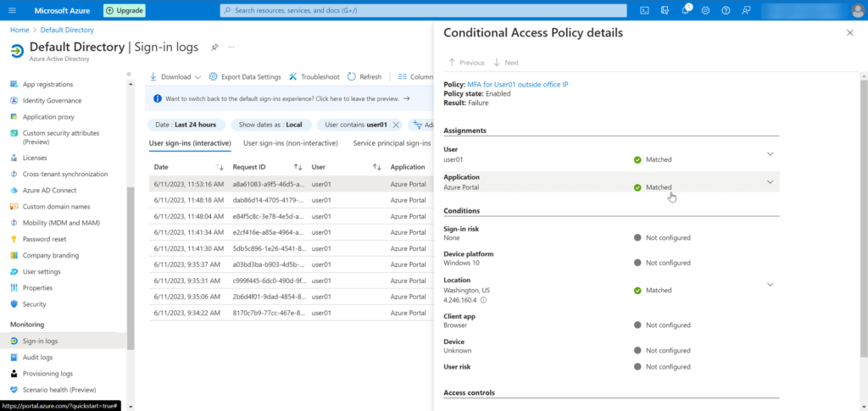Open Cloud Shell from the top bar

point(644,10)
